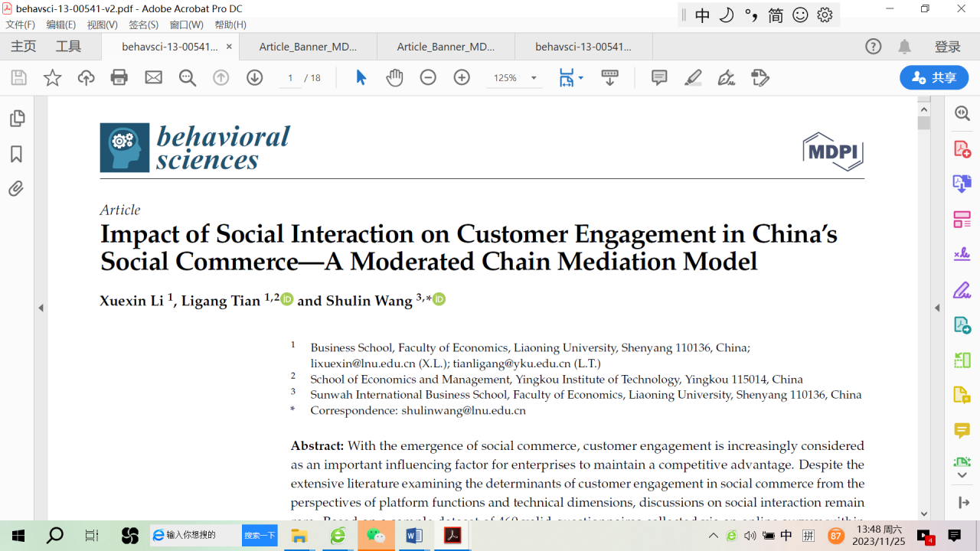Open the fit page options dropdown
The height and width of the screenshot is (551, 980).
(580, 78)
